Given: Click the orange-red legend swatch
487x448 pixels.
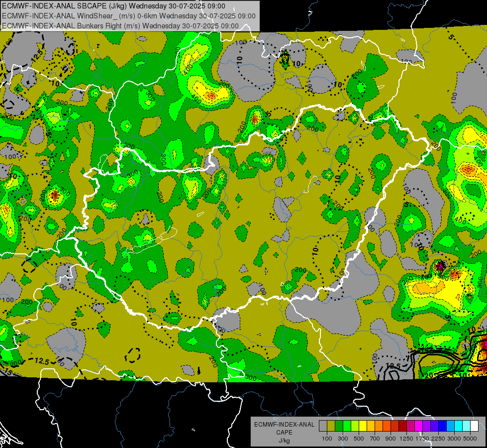Looking at the screenshot, I should pos(387,426).
